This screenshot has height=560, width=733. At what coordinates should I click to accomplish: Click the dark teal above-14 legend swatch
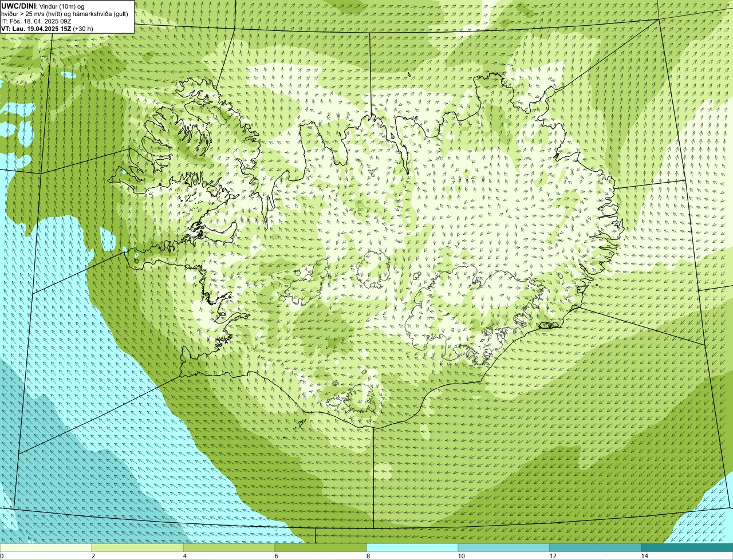click(x=687, y=547)
